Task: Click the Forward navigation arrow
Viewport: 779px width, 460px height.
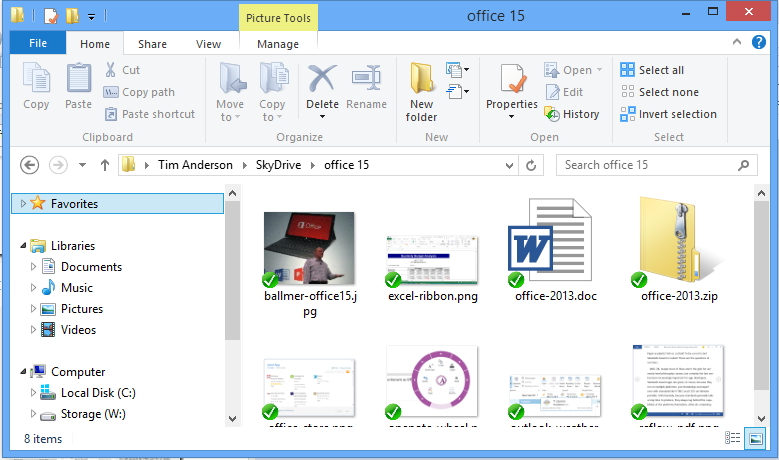Action: click(58, 165)
